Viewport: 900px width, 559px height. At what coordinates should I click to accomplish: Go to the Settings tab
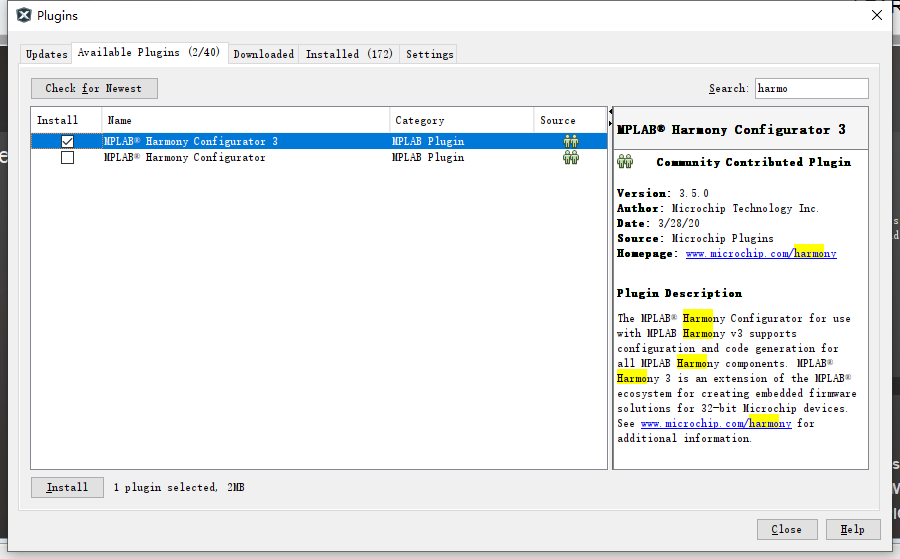(429, 55)
